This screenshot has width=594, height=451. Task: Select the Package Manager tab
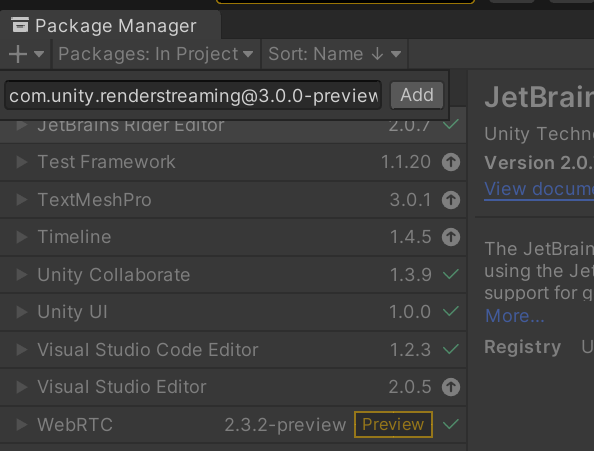click(x=110, y=25)
